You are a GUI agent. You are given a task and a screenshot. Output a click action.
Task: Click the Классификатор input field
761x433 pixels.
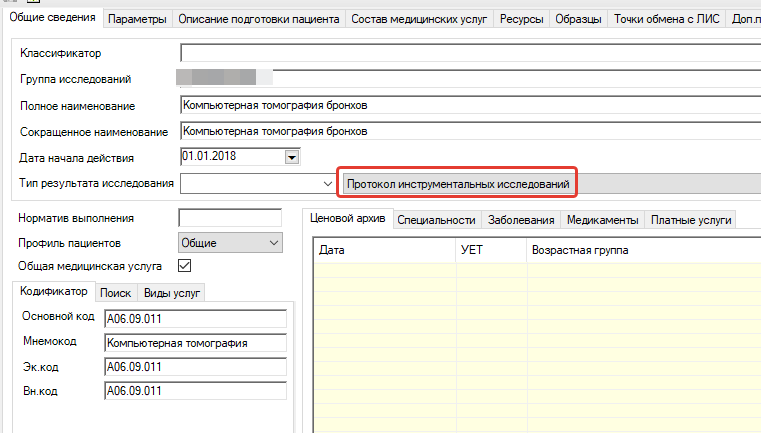[x=470, y=52]
